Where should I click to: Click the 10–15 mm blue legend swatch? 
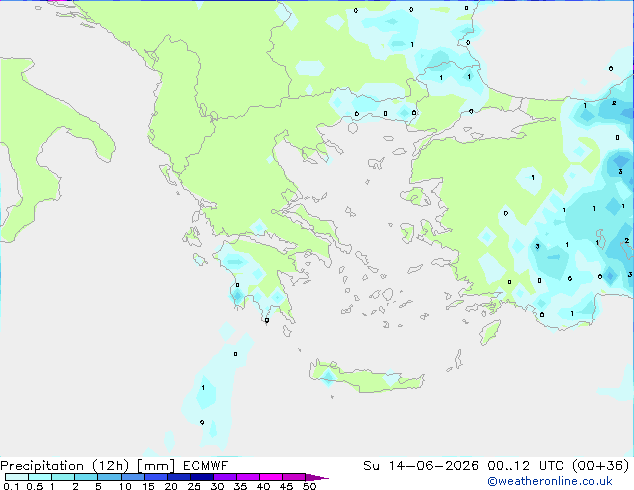133,477
